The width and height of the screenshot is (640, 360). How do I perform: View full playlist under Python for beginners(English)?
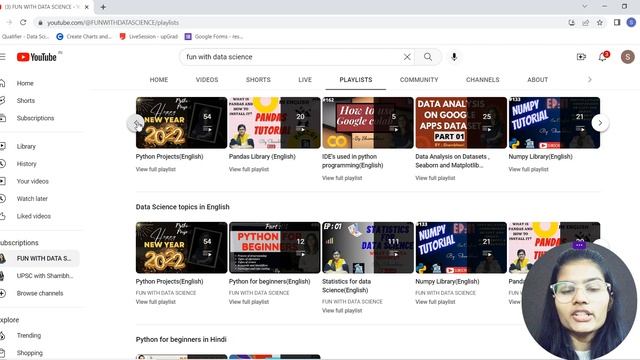pyautogui.click(x=249, y=302)
